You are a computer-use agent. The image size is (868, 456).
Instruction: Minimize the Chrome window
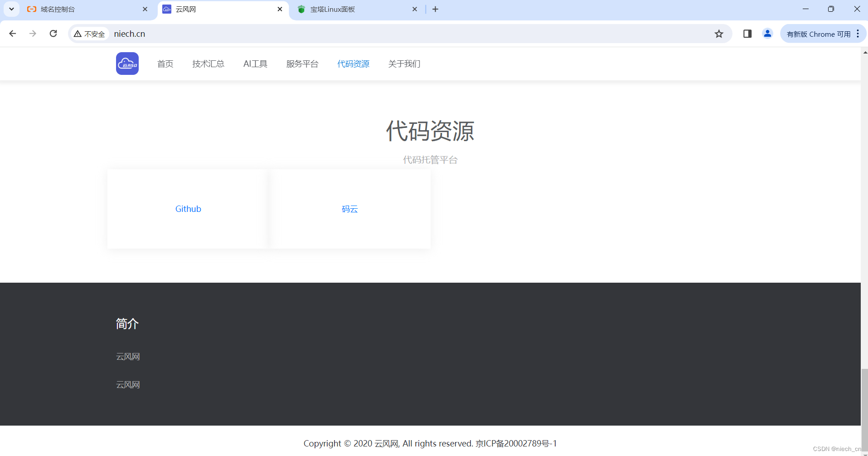805,9
